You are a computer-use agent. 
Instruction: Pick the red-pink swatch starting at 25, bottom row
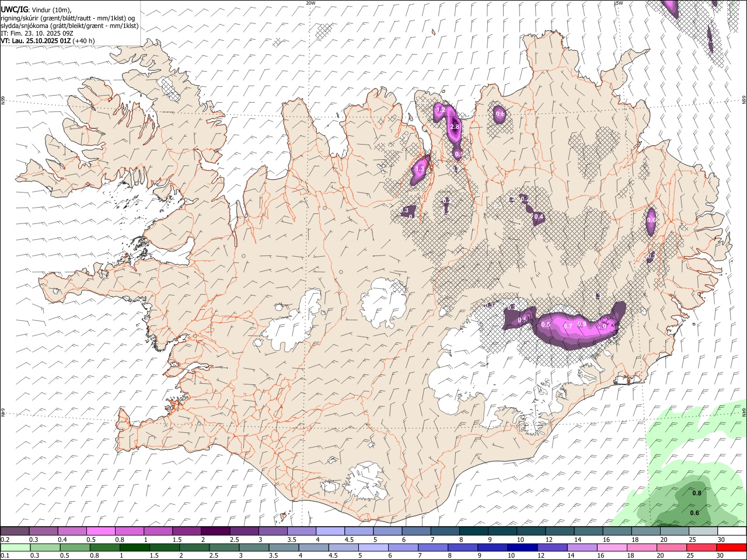click(701, 548)
